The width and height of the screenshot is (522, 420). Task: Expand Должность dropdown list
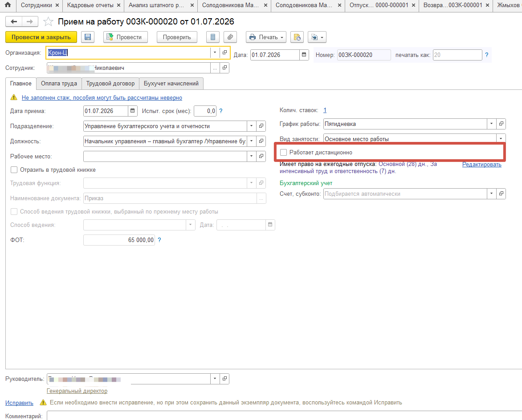[x=252, y=141]
